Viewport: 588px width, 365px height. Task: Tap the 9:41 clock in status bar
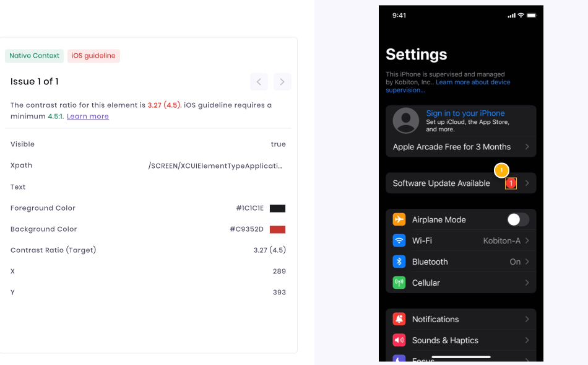[399, 15]
